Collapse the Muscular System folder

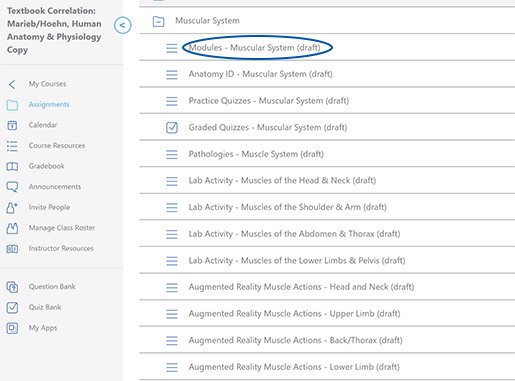click(x=158, y=22)
